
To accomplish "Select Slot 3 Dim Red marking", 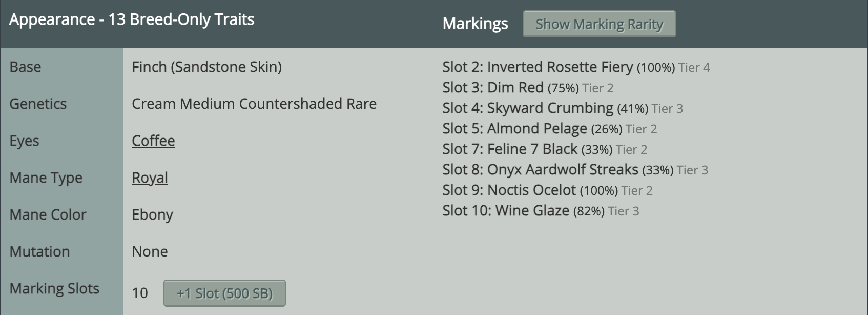I will 528,88.
